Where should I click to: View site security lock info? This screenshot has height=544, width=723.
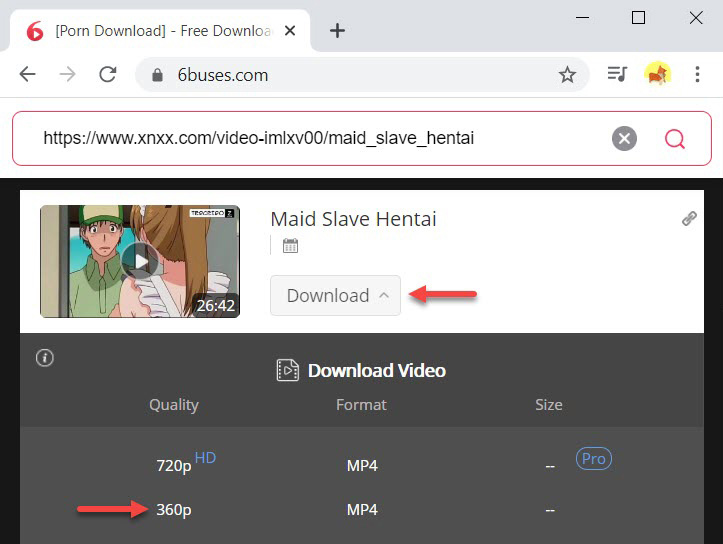pyautogui.click(x=157, y=75)
